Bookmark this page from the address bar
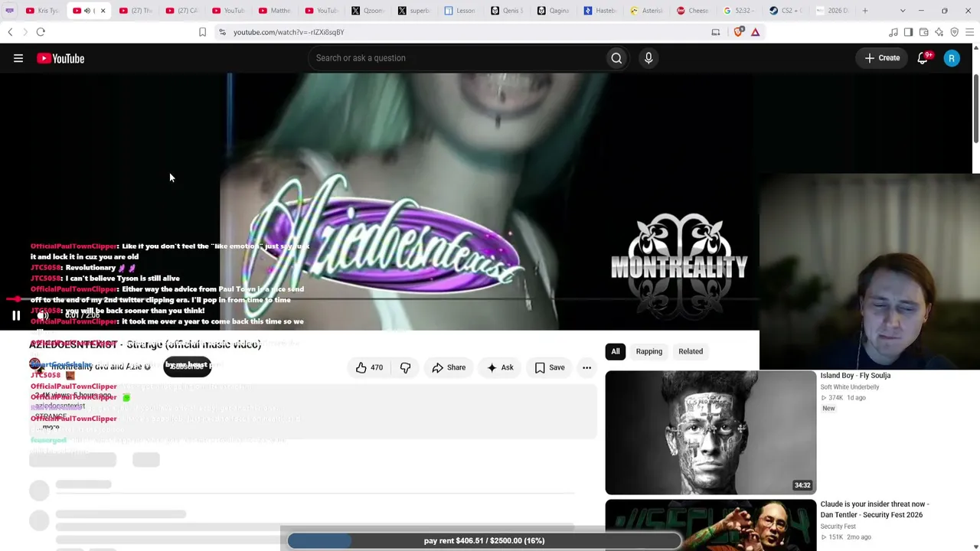The image size is (980, 551). pyautogui.click(x=202, y=32)
